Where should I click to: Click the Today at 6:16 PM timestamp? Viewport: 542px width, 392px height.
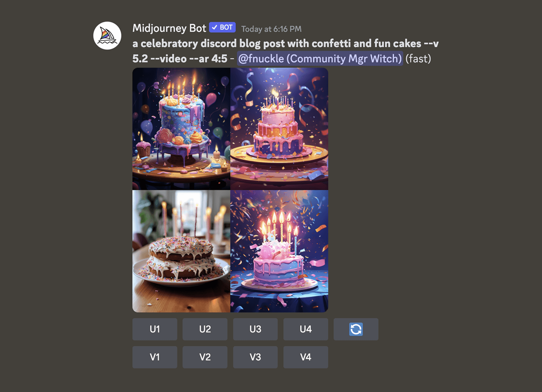coord(271,29)
